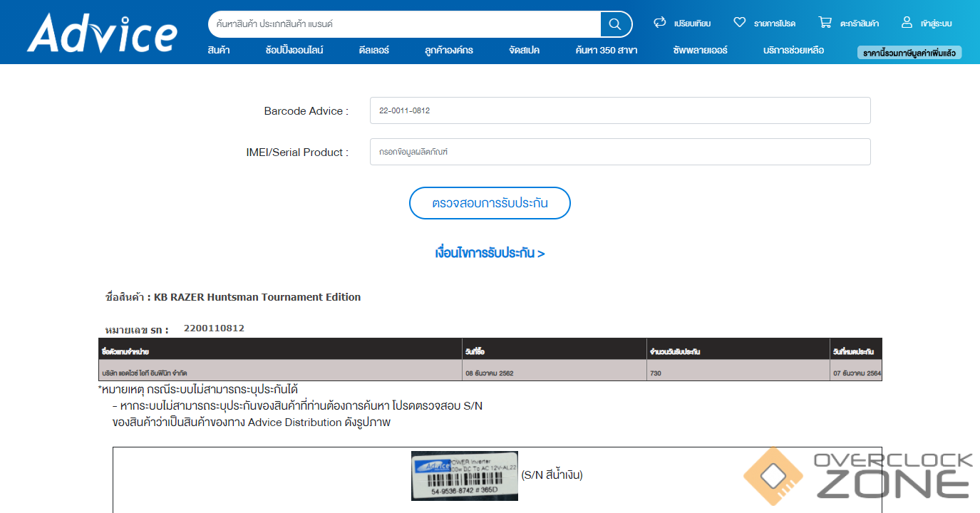
Task: Open the จัดสเปค menu item
Action: (x=524, y=51)
